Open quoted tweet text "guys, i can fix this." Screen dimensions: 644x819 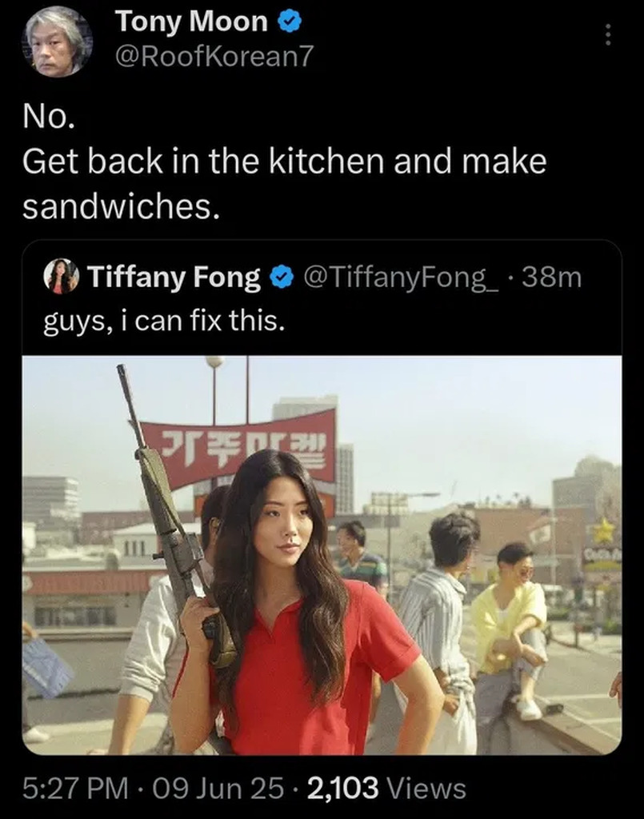pyautogui.click(x=163, y=321)
